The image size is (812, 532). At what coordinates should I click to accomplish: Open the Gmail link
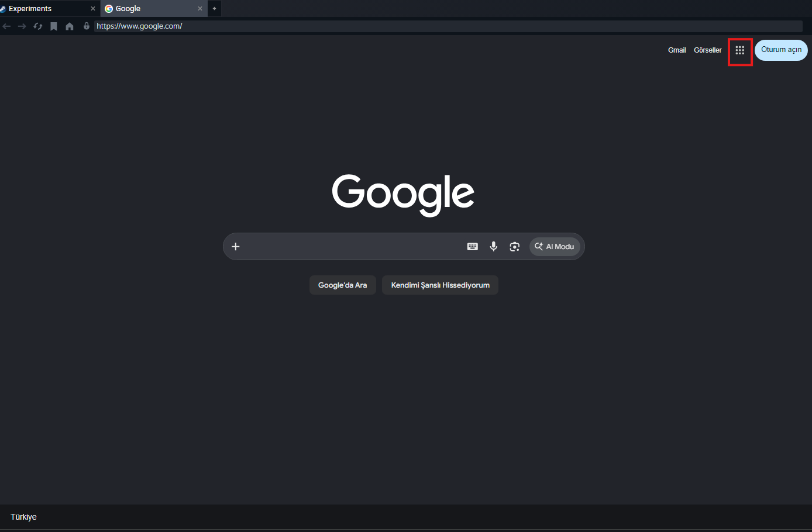[677, 50]
